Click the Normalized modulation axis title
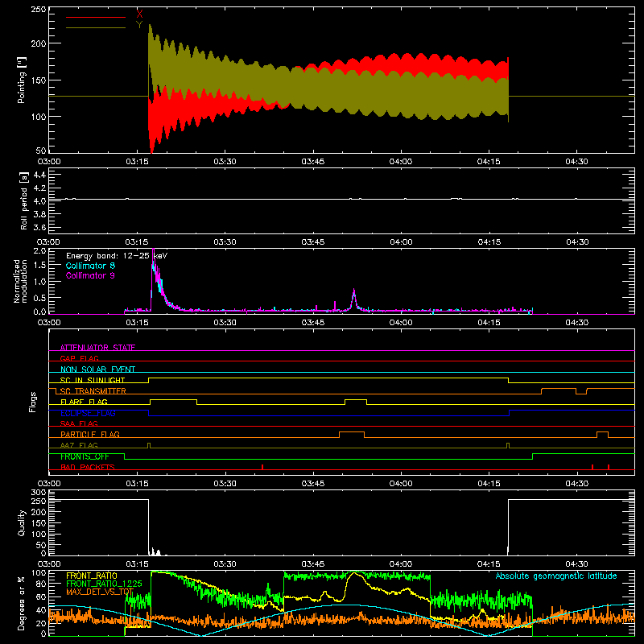644x644 pixels. pos(21,281)
